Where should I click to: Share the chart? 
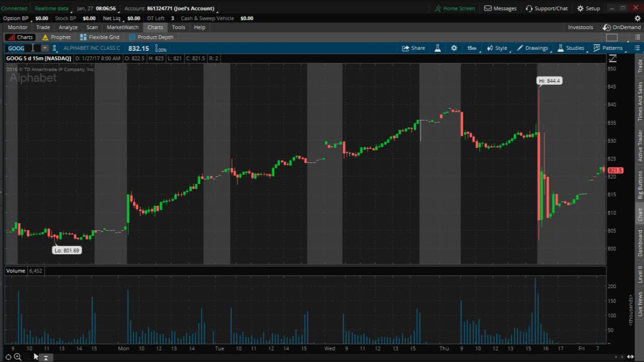click(x=413, y=48)
